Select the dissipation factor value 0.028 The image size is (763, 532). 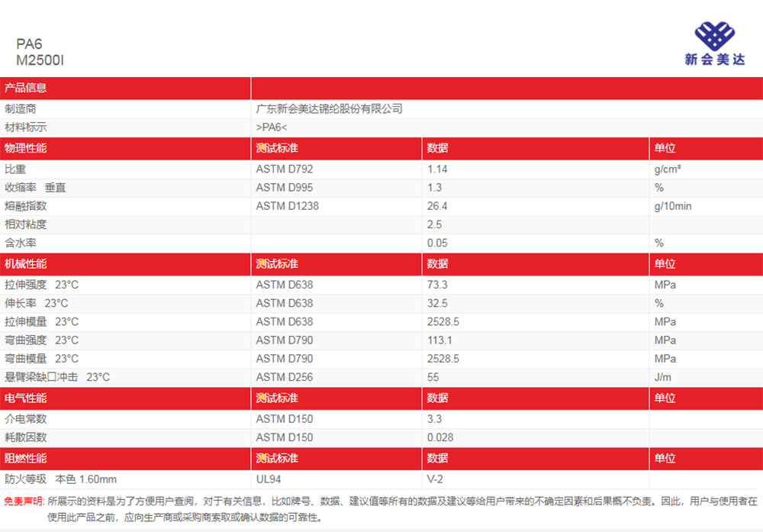[x=440, y=437]
